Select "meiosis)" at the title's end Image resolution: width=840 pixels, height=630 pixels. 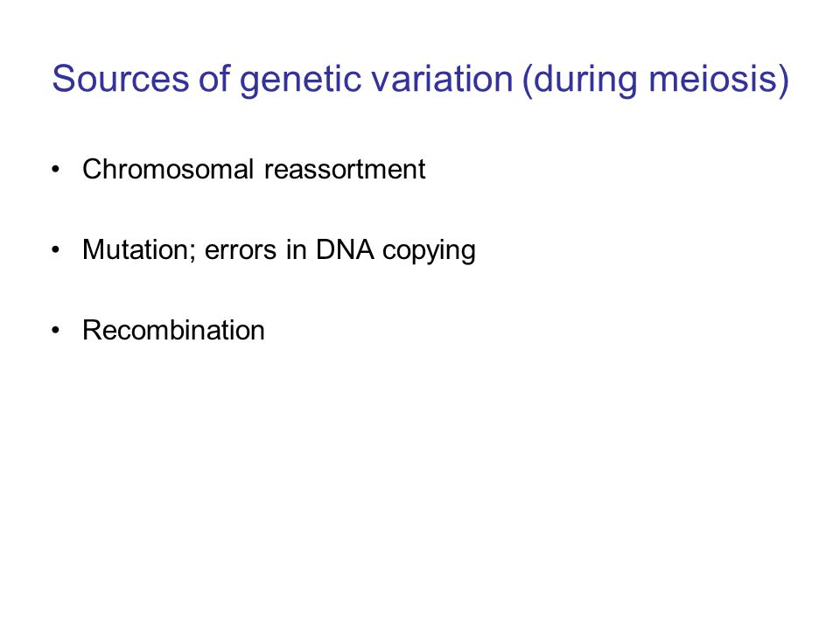coord(719,80)
